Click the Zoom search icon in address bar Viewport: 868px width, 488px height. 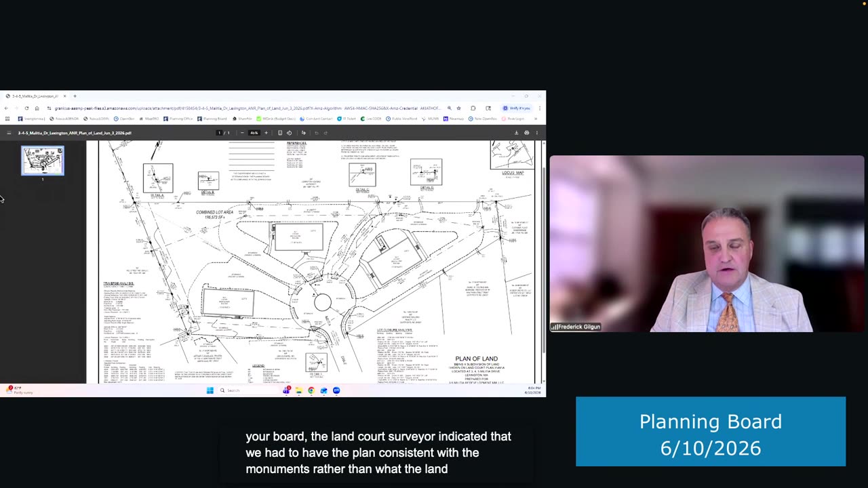tap(449, 108)
